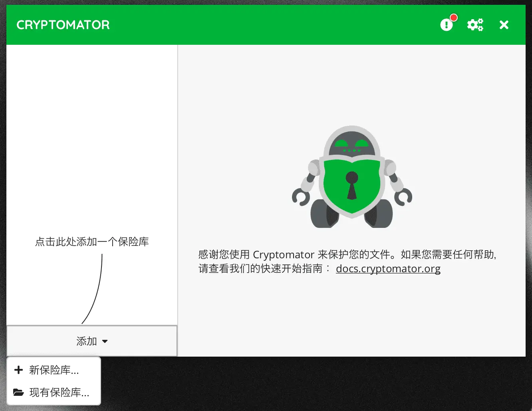Click the CRYPTOMATOR title text
Viewport: 532px width, 411px height.
(x=63, y=25)
